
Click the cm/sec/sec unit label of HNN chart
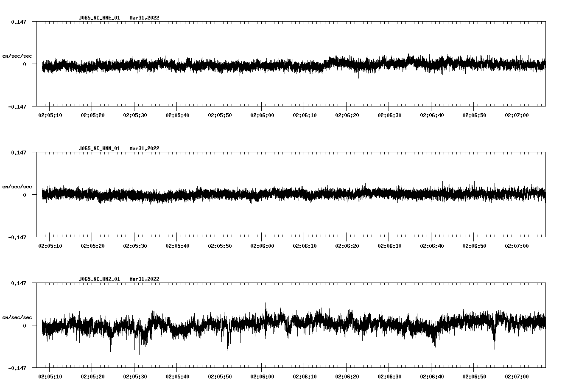17,187
